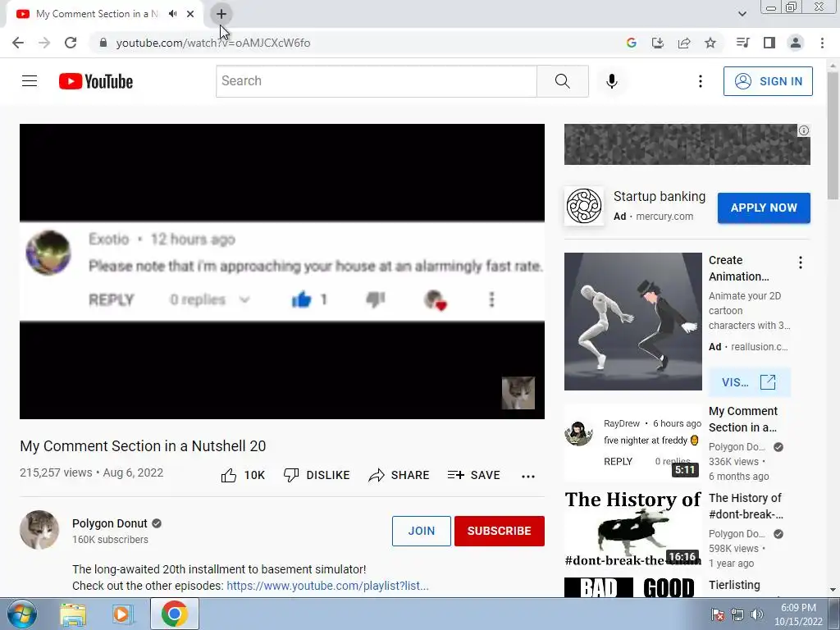Viewport: 840px width, 630px height.
Task: Open the Action Center flag icon
Action: tap(718, 614)
